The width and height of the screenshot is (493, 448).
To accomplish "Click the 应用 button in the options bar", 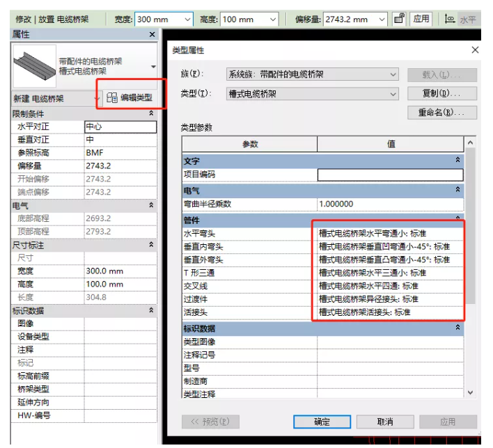I will click(x=421, y=19).
